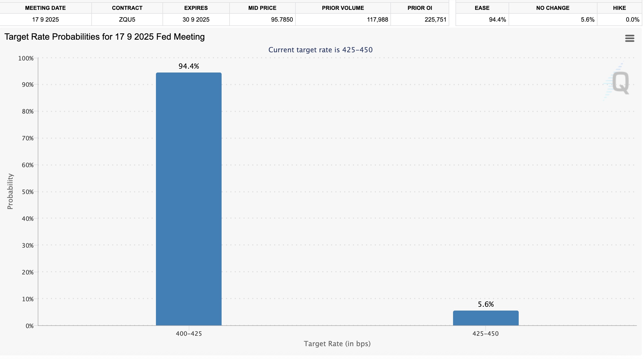Click the CONTRACT column header
The image size is (644, 359).
[127, 8]
